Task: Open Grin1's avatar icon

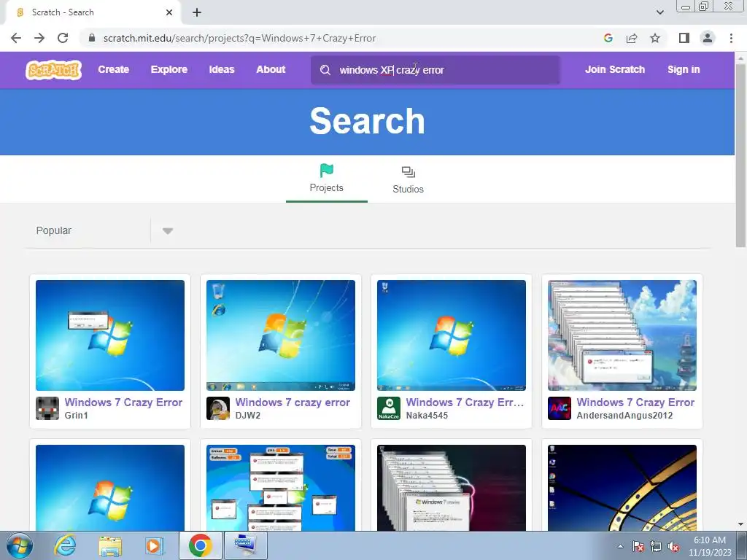Action: click(47, 408)
